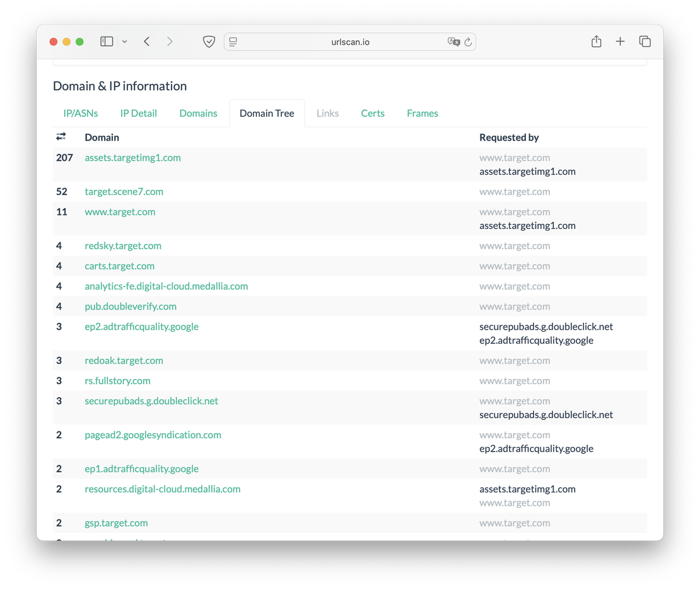Viewport: 700px width, 589px height.
Task: Reload the urlscan.io page
Action: 467,42
